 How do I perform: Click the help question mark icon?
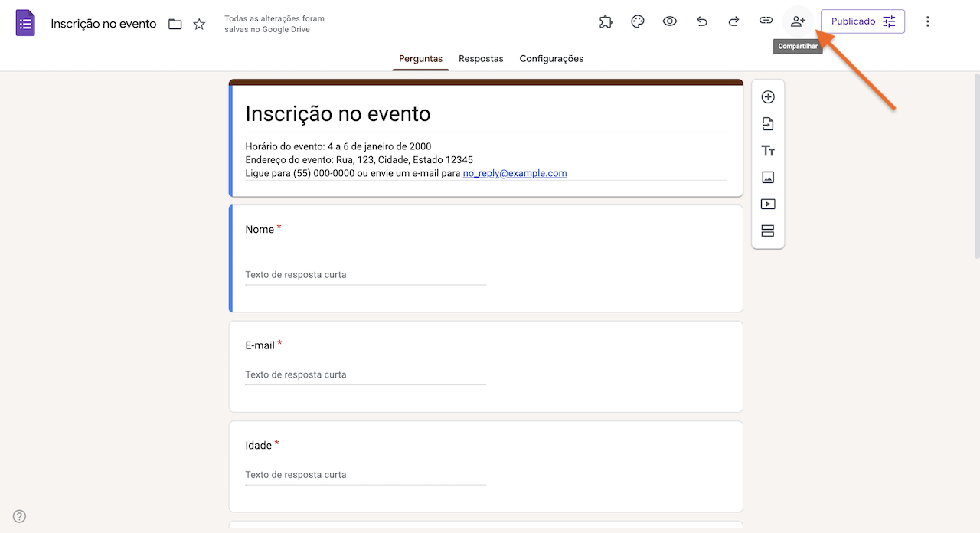coord(18,516)
